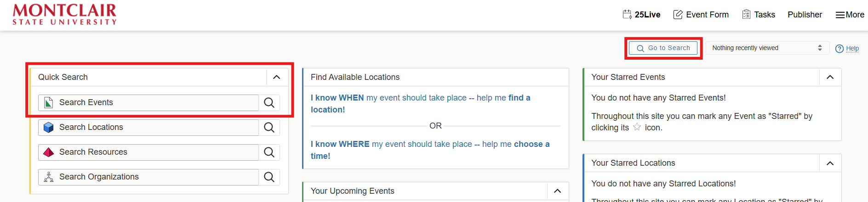The image size is (868, 202).
Task: Collapse the Quick Search panel
Action: pos(276,77)
